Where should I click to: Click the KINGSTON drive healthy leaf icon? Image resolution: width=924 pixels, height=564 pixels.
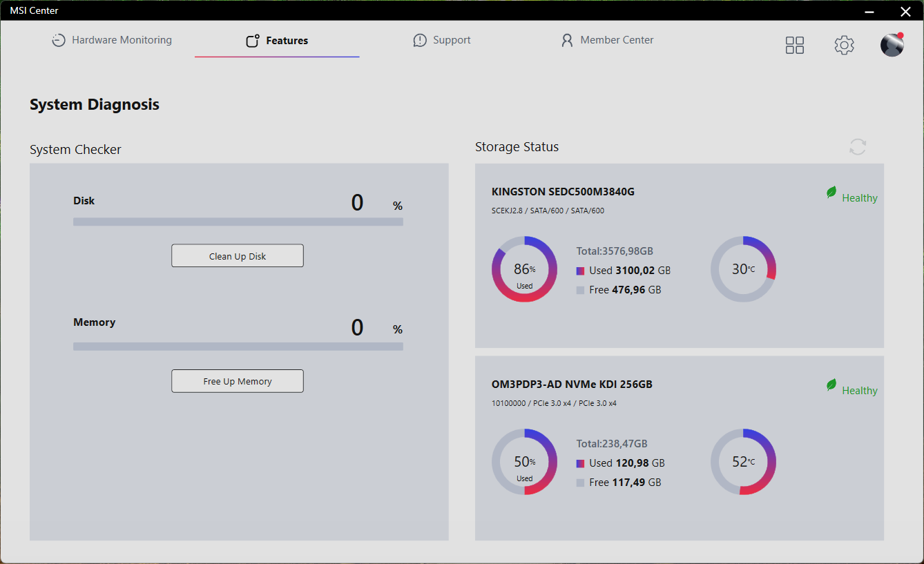point(831,193)
